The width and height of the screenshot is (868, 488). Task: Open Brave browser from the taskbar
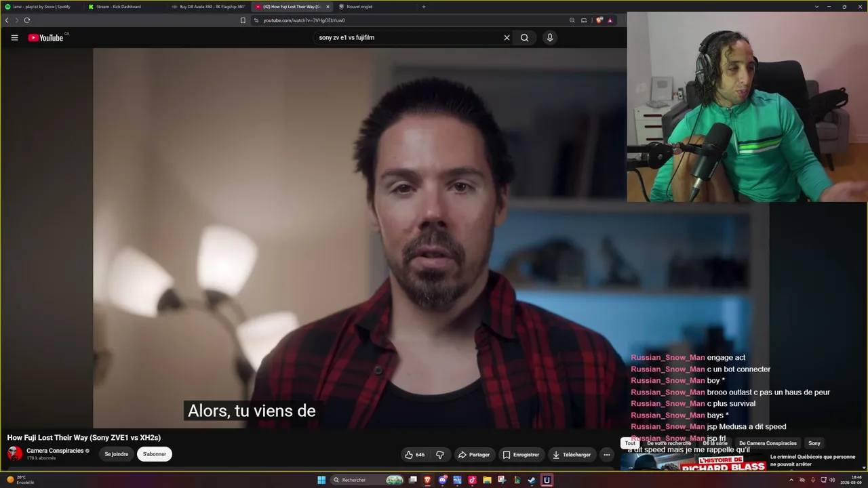click(428, 480)
